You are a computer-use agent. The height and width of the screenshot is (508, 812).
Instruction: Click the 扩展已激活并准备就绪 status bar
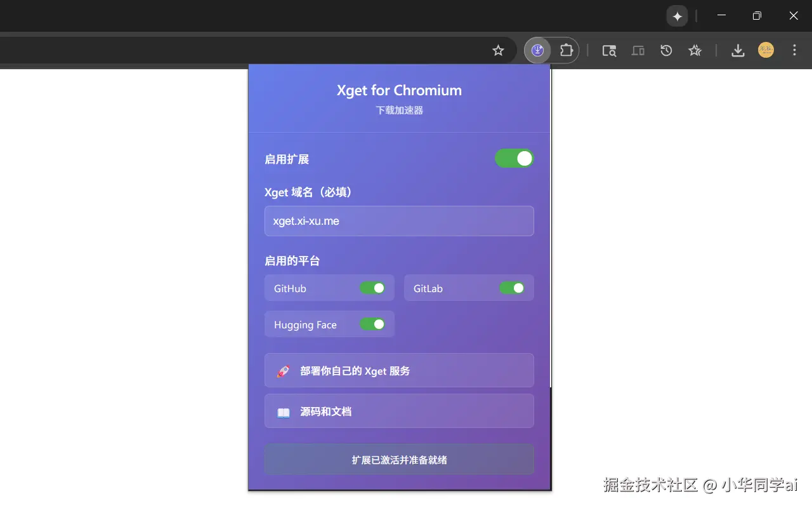coord(399,459)
